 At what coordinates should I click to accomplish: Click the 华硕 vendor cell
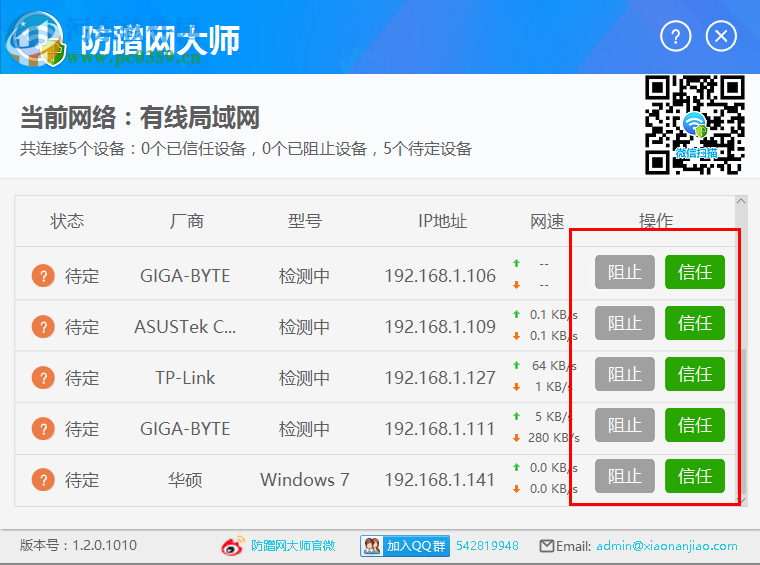[185, 480]
